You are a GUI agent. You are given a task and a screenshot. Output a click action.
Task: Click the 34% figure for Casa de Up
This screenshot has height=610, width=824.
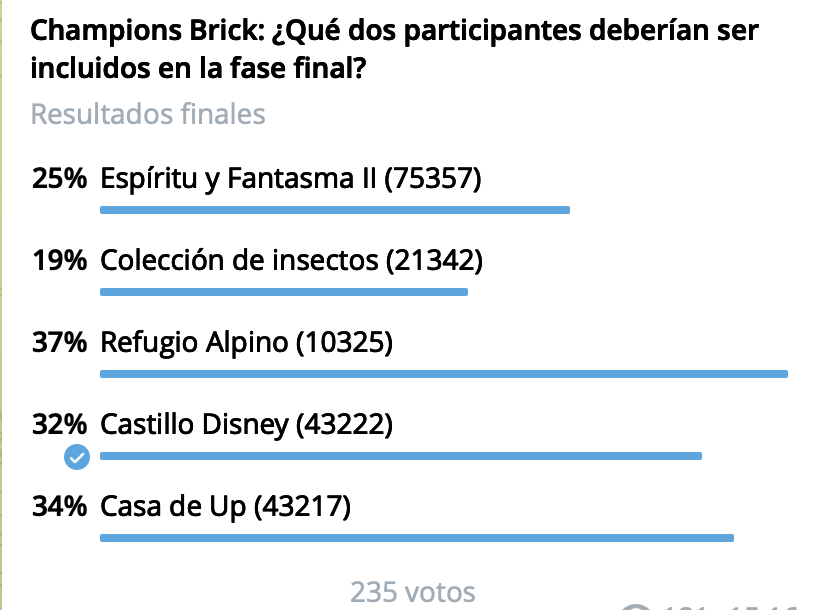click(x=59, y=507)
